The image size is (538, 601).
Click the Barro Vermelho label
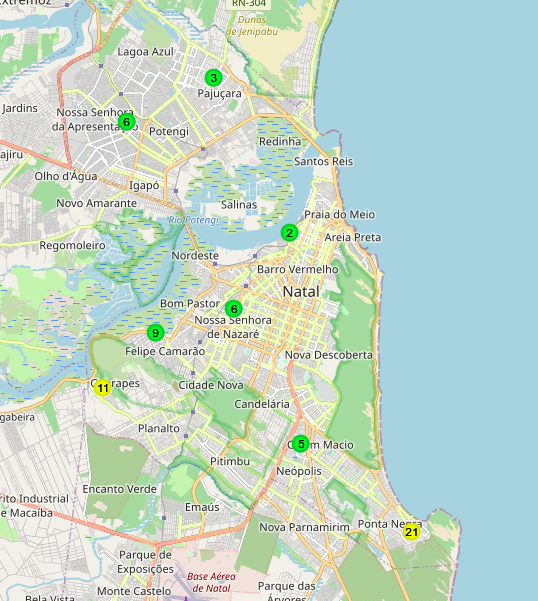[298, 269]
